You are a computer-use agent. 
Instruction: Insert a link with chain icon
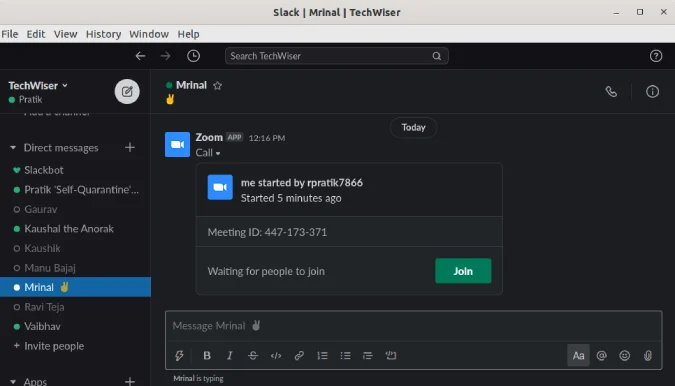pyautogui.click(x=299, y=355)
